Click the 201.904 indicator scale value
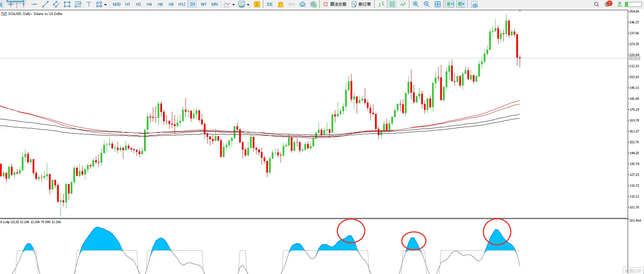 pos(635,221)
